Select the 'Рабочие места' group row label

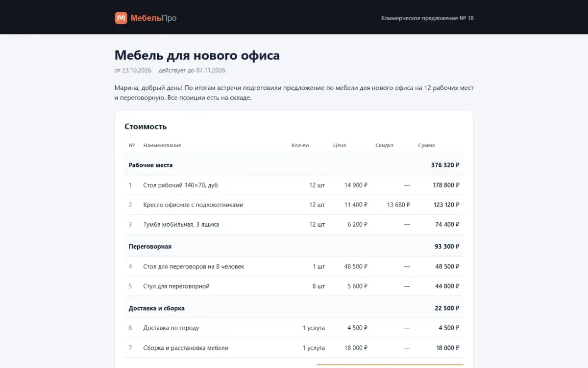pos(150,165)
